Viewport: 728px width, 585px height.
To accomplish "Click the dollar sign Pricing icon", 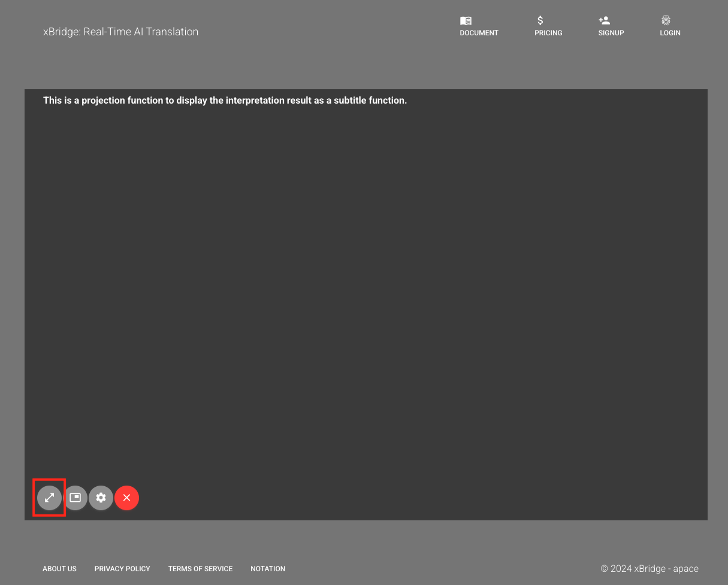I will [540, 21].
